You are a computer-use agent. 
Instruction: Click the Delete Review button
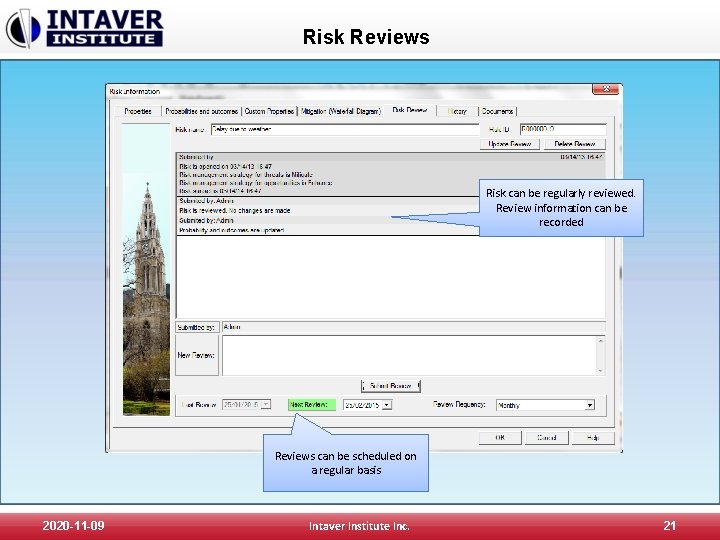[x=574, y=144]
